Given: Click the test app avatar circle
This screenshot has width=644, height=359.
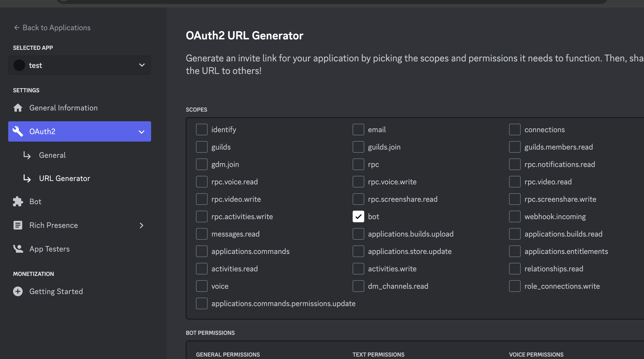Looking at the screenshot, I should tap(19, 65).
